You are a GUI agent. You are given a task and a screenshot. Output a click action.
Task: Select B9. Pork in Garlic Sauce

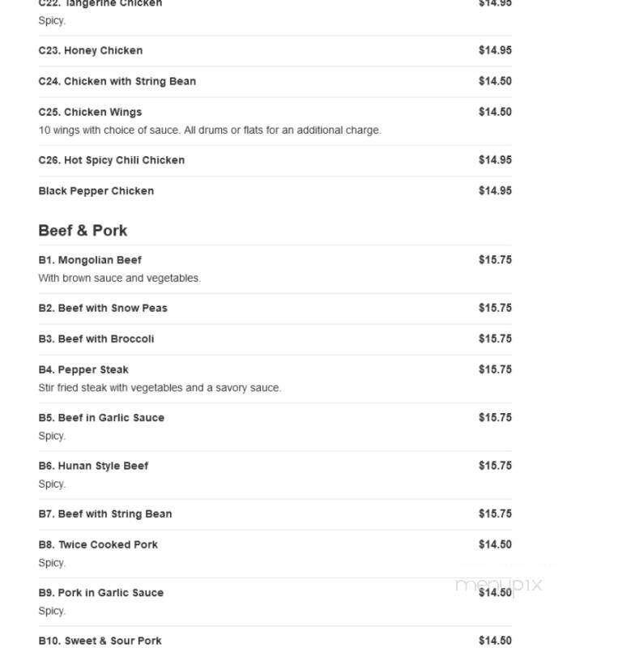click(275, 602)
